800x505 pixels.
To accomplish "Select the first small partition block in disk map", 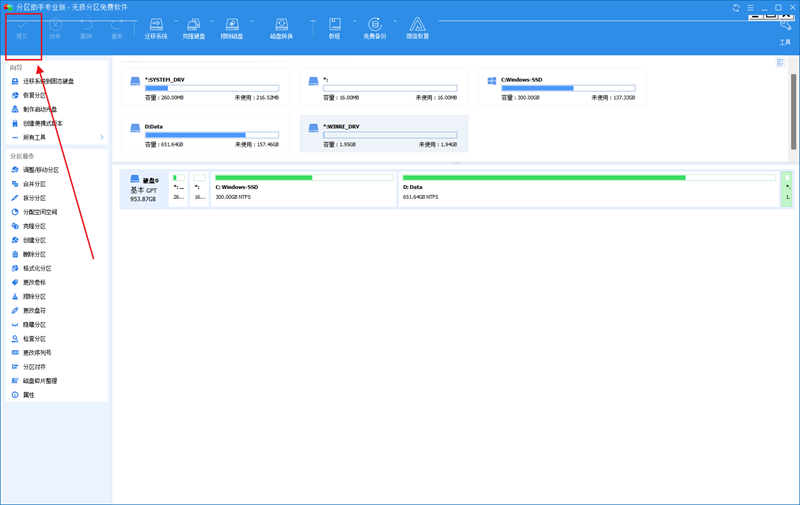I will pyautogui.click(x=179, y=189).
